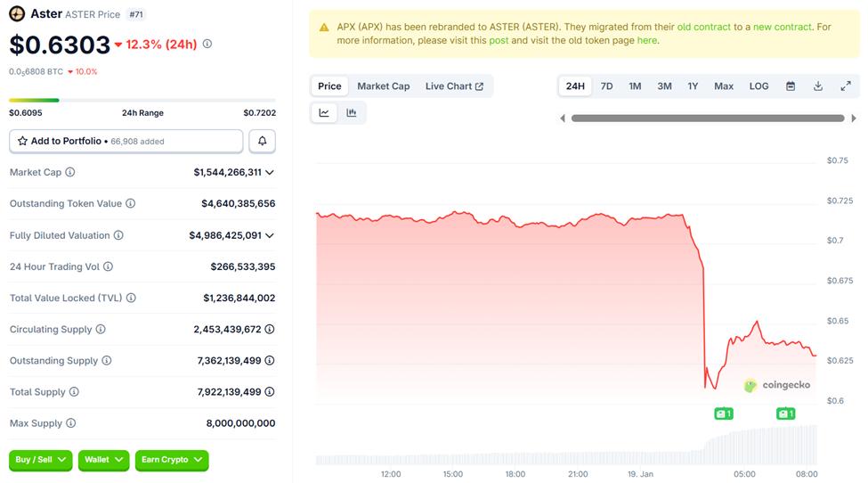Viewport: 868px width, 483px height.
Task: Select the 24H time range
Action: 575,86
